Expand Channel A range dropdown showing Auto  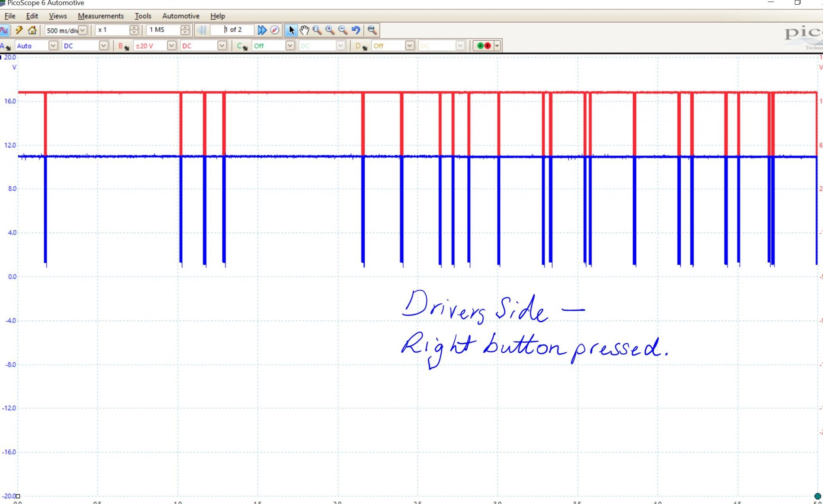pos(53,45)
